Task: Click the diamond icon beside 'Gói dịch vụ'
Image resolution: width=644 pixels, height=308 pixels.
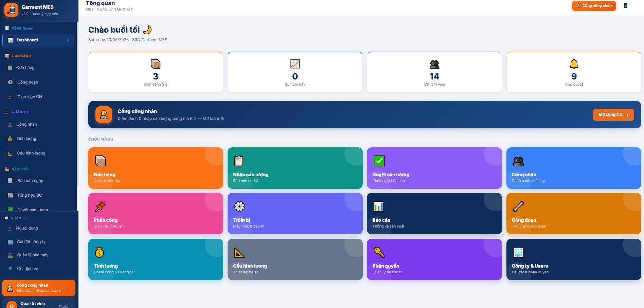Action: pyautogui.click(x=10, y=269)
